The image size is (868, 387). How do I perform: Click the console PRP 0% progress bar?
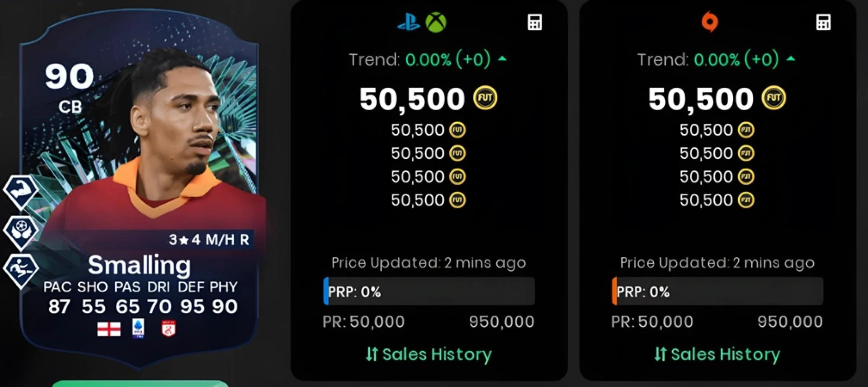click(429, 291)
